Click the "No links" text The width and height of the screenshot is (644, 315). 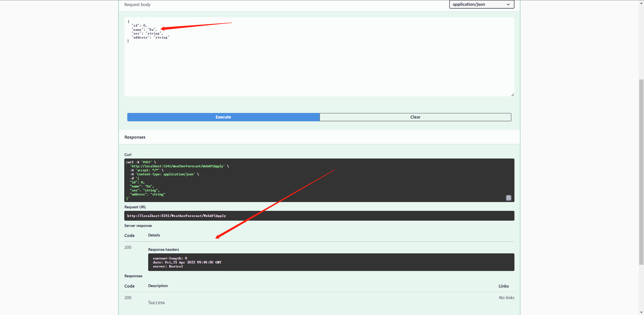pyautogui.click(x=506, y=298)
